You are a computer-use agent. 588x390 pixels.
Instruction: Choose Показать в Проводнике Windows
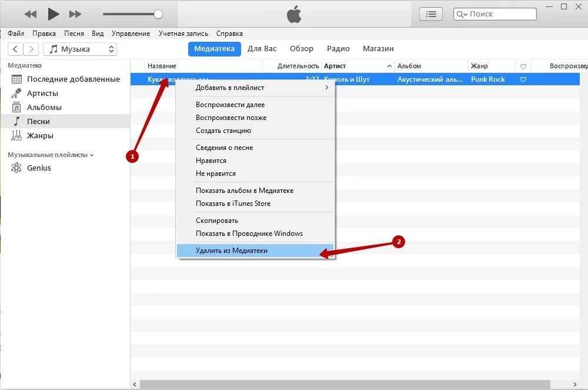[x=255, y=234]
